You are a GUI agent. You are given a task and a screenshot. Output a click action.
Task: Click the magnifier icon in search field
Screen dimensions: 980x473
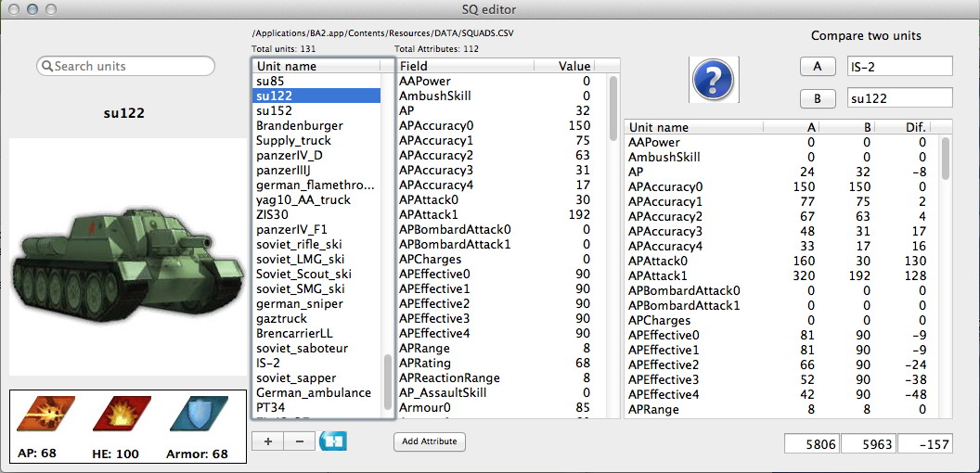(x=47, y=66)
